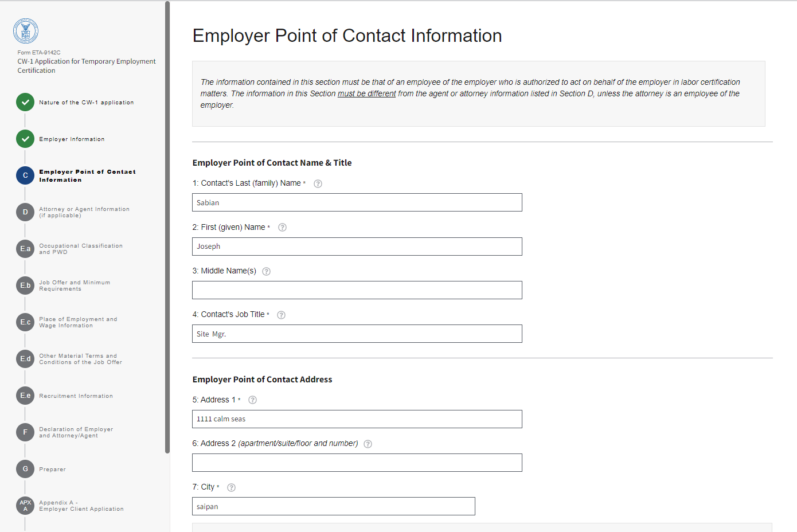Navigate to E.e Recruitment Information step
This screenshot has height=532, width=797.
point(25,396)
